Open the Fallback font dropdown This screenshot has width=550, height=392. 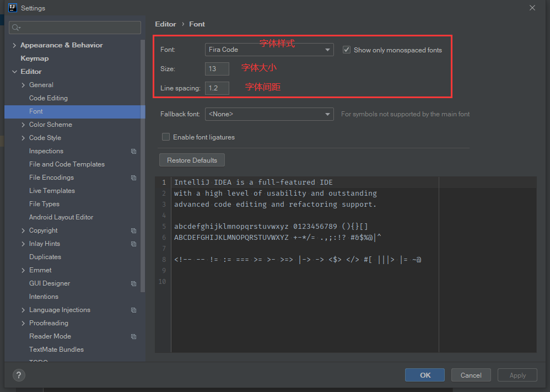[269, 114]
